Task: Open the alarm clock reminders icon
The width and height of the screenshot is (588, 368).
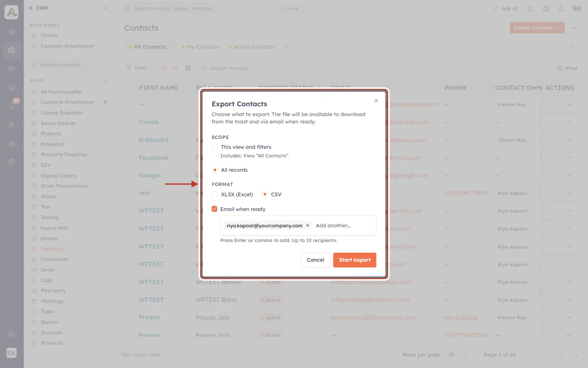Action: [546, 9]
